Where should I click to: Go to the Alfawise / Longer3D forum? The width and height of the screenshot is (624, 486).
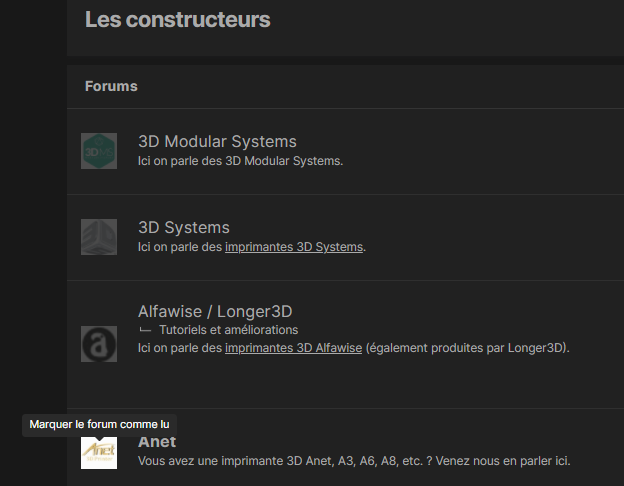(x=215, y=312)
